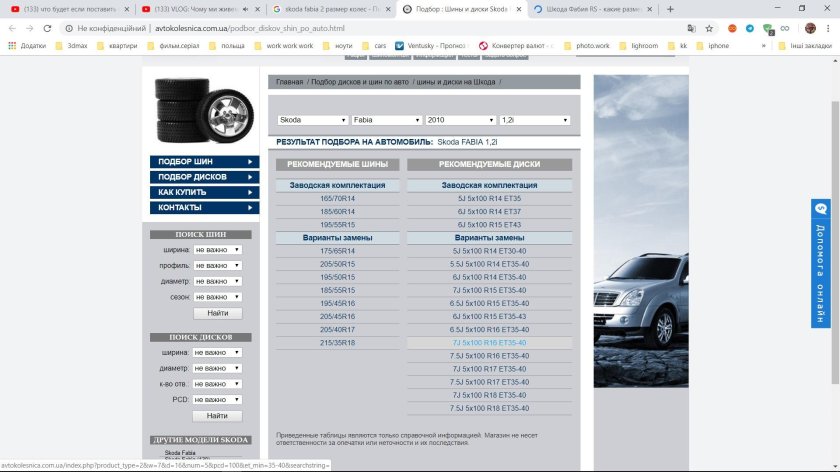The image size is (840, 472).
Task: Open the Допомога онлайн side widget
Action: 821,263
